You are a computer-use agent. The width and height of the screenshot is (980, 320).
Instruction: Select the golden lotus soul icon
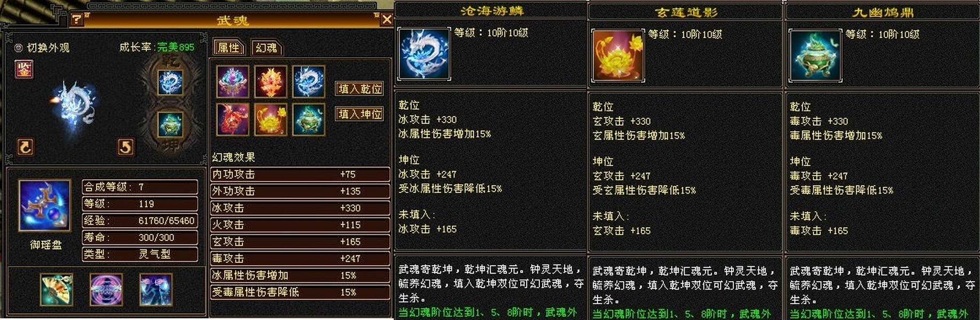[x=271, y=119]
